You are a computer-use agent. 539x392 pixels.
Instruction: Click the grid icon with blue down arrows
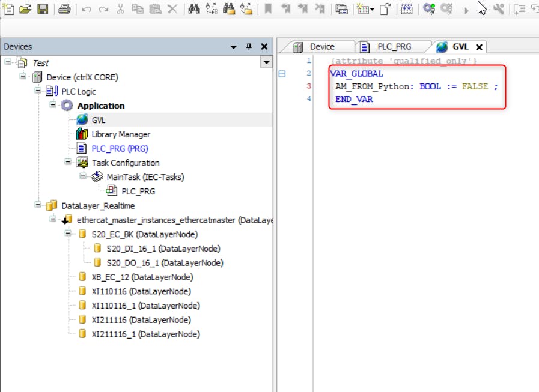pos(406,9)
